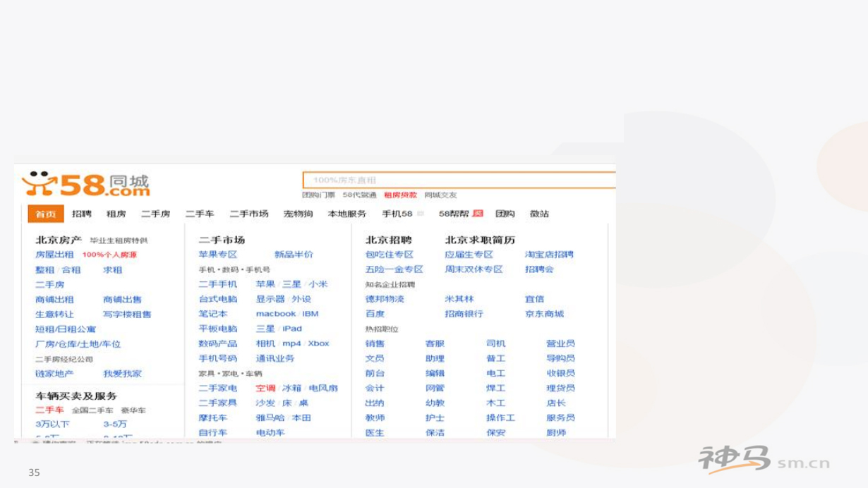Click the 笔记本 link
Viewport: 868px width, 488px height.
213,314
